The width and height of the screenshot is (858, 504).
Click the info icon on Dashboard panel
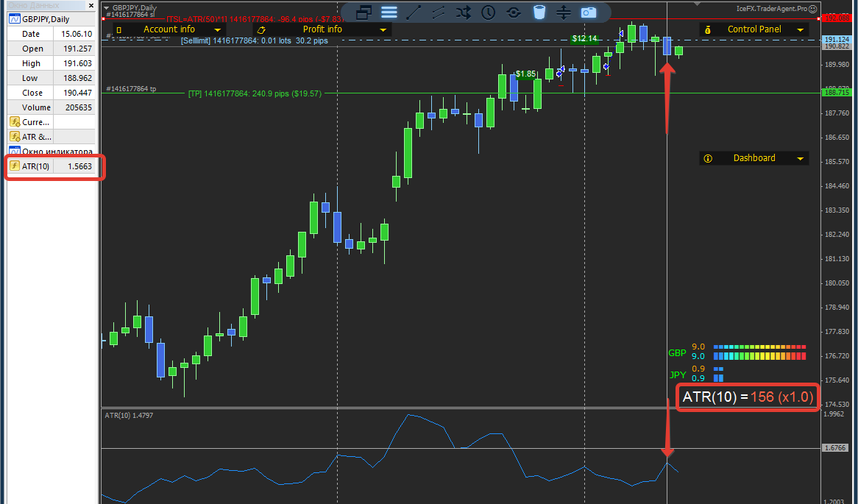pyautogui.click(x=708, y=159)
